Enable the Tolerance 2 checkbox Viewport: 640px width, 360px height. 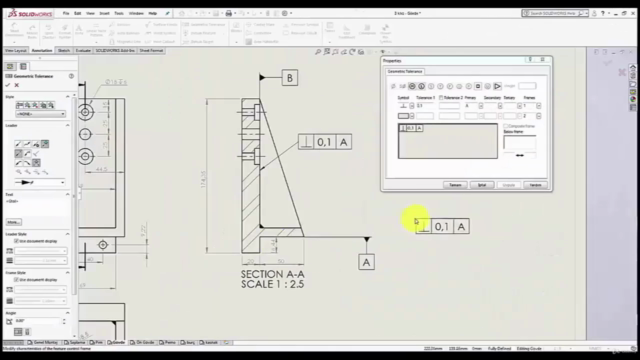coord(441,98)
